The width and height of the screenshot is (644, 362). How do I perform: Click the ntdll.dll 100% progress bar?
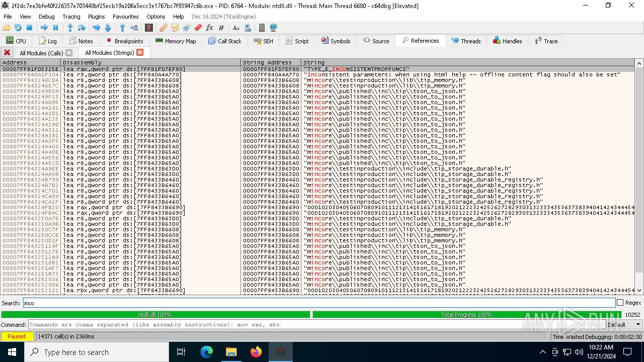pyautogui.click(x=155, y=314)
